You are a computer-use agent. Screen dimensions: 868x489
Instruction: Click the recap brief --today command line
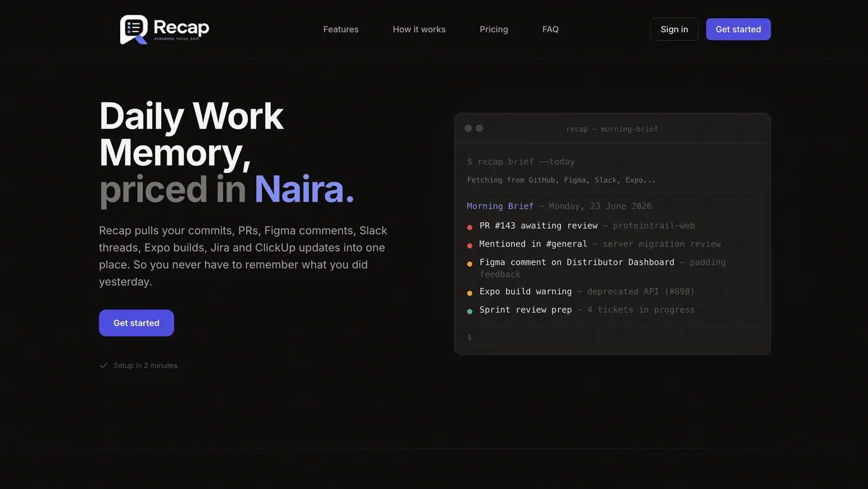point(521,161)
